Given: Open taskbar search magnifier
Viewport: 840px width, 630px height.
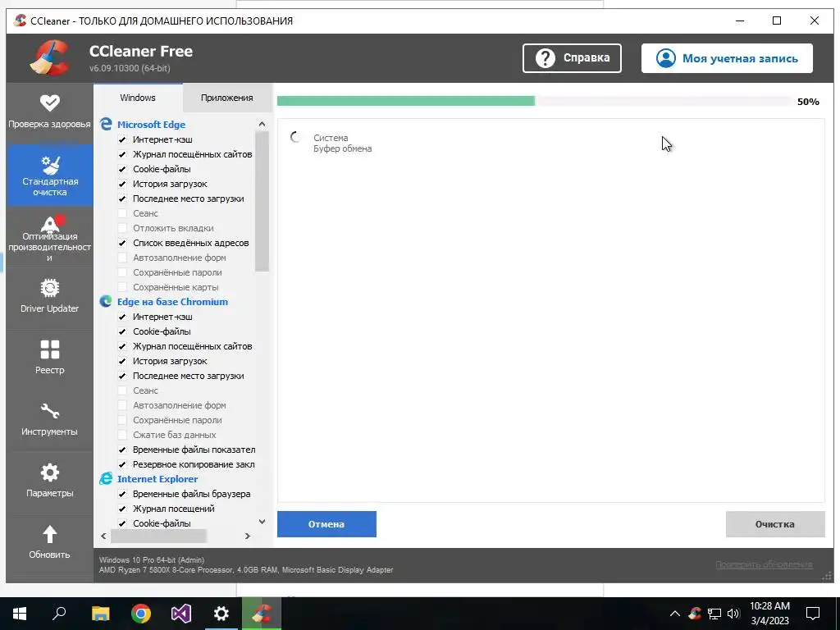Looking at the screenshot, I should click(59, 614).
